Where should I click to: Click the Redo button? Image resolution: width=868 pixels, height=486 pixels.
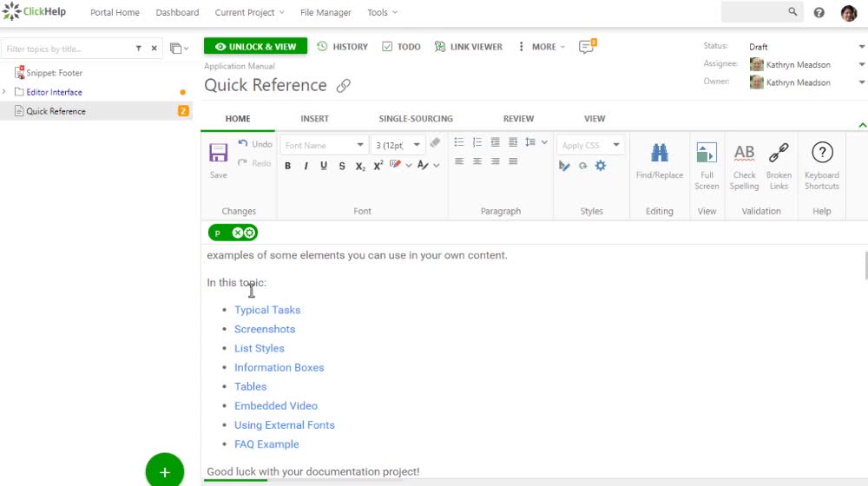tap(254, 163)
